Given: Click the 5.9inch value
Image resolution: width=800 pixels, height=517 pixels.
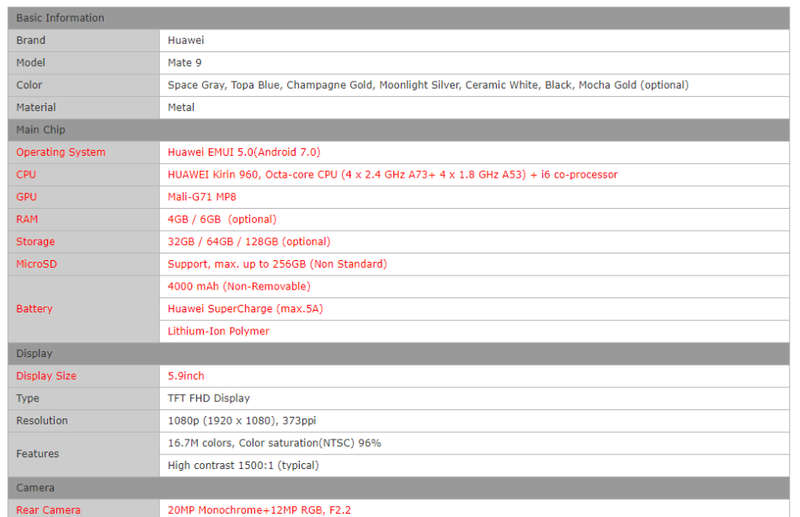Looking at the screenshot, I should 186,376.
